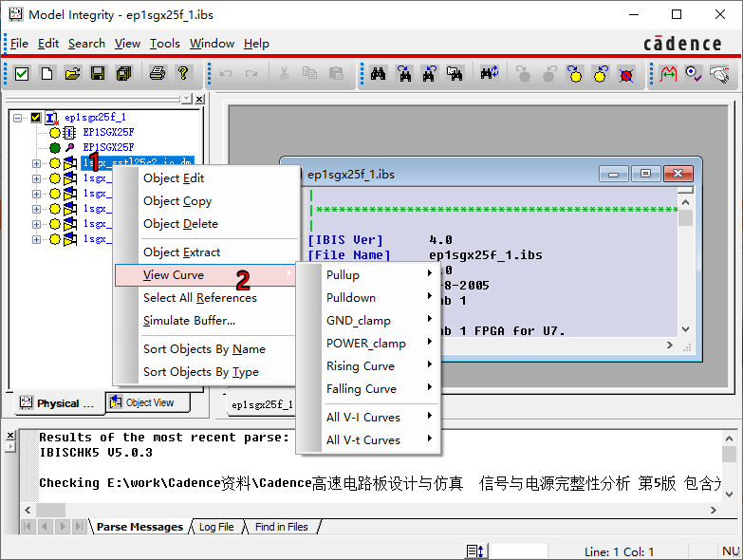Click the pointing hand toolbar icon

click(720, 74)
